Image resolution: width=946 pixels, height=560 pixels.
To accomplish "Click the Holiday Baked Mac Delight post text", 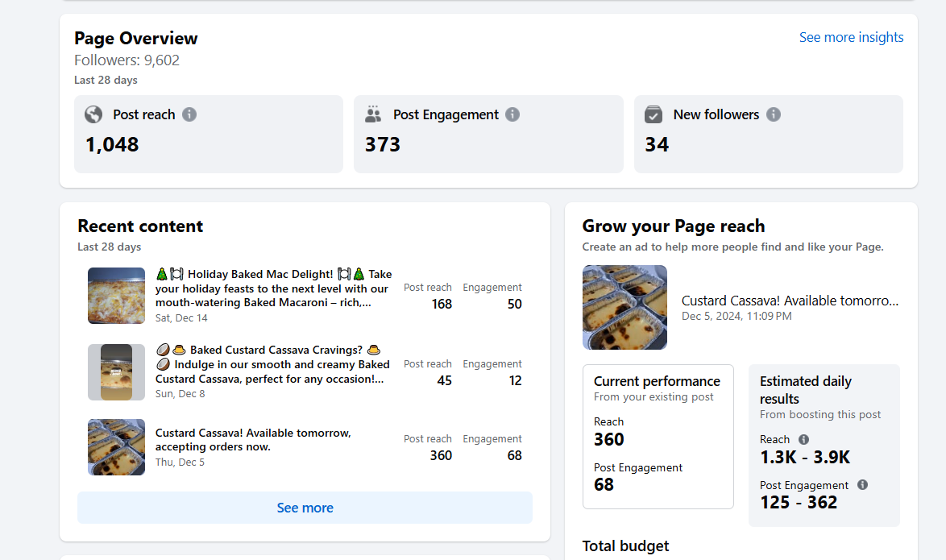I will (274, 288).
